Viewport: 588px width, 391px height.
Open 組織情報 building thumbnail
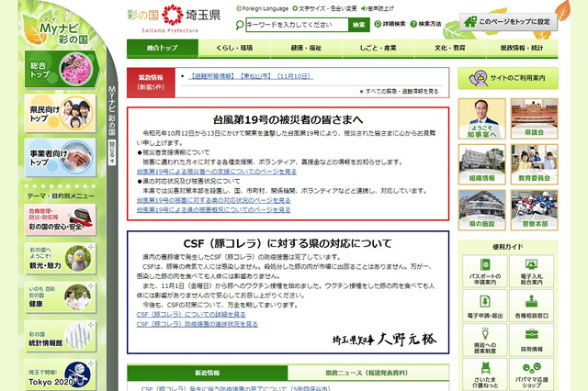point(481,164)
